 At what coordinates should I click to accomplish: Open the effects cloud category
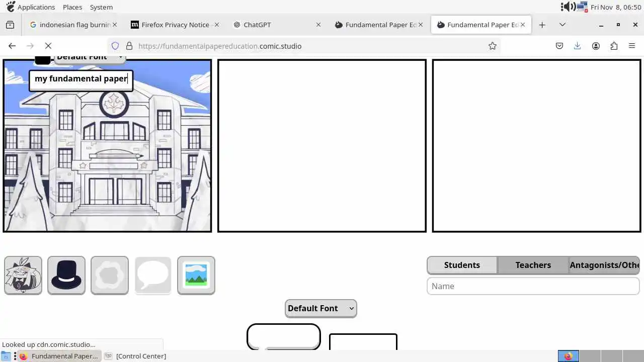click(110, 275)
